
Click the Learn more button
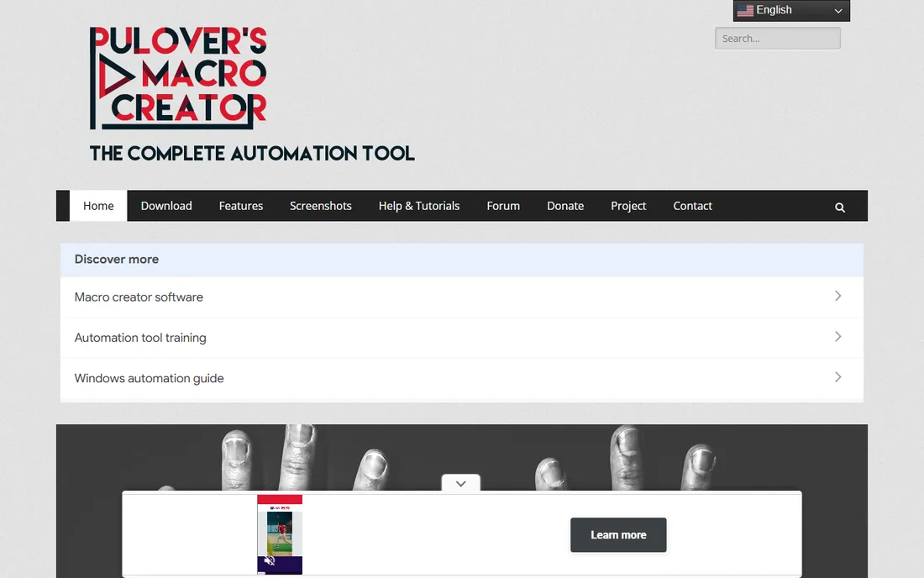pos(618,535)
